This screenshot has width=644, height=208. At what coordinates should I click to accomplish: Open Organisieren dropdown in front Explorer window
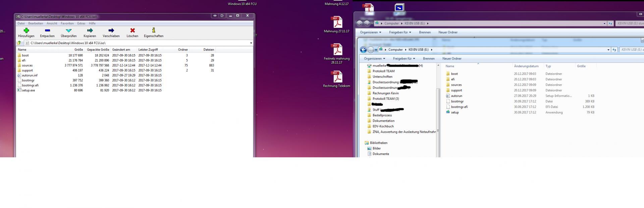(x=375, y=58)
